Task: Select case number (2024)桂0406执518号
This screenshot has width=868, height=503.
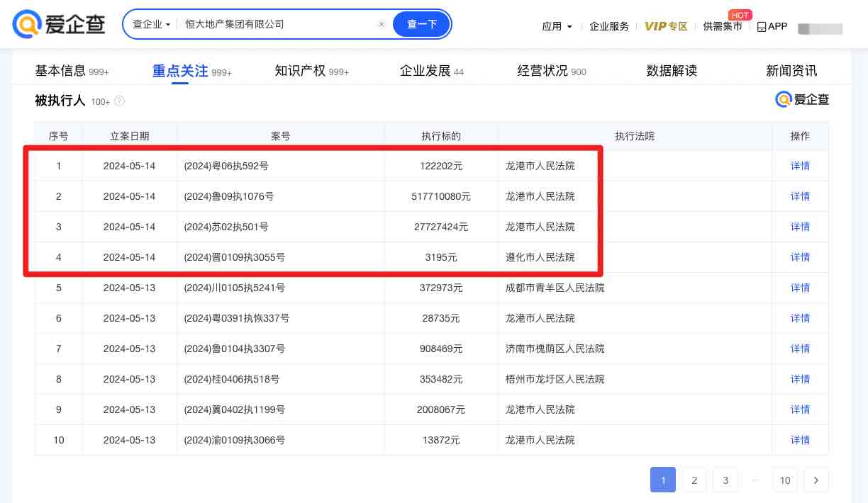Action: pyautogui.click(x=232, y=379)
